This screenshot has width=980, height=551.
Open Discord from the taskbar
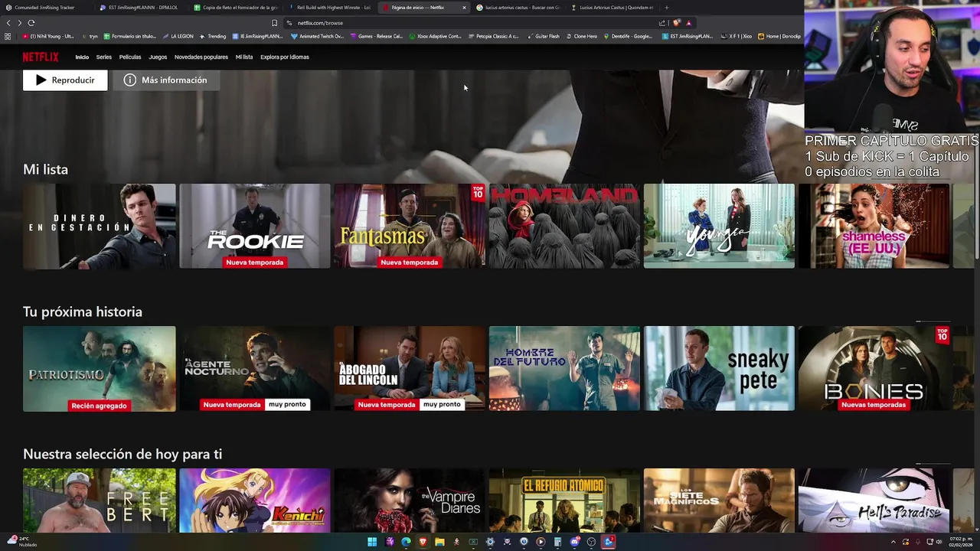574,542
